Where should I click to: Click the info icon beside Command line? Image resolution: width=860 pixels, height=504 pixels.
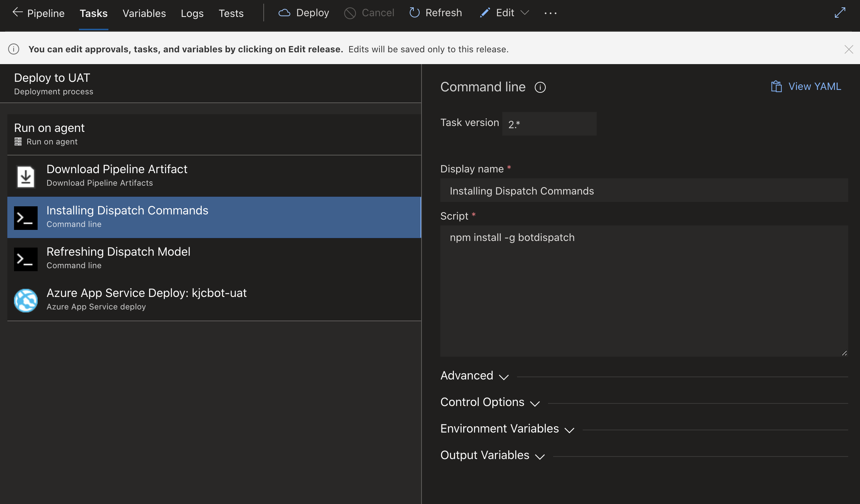[540, 87]
